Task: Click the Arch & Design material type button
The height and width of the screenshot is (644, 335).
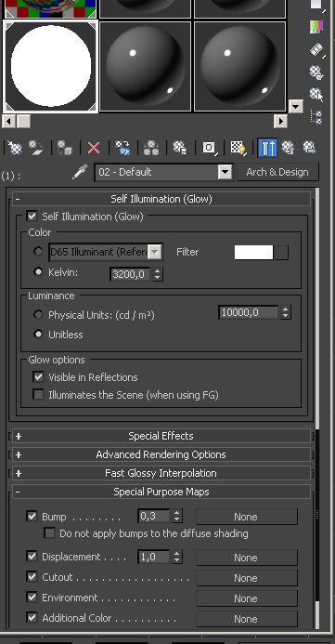Action: (x=277, y=172)
